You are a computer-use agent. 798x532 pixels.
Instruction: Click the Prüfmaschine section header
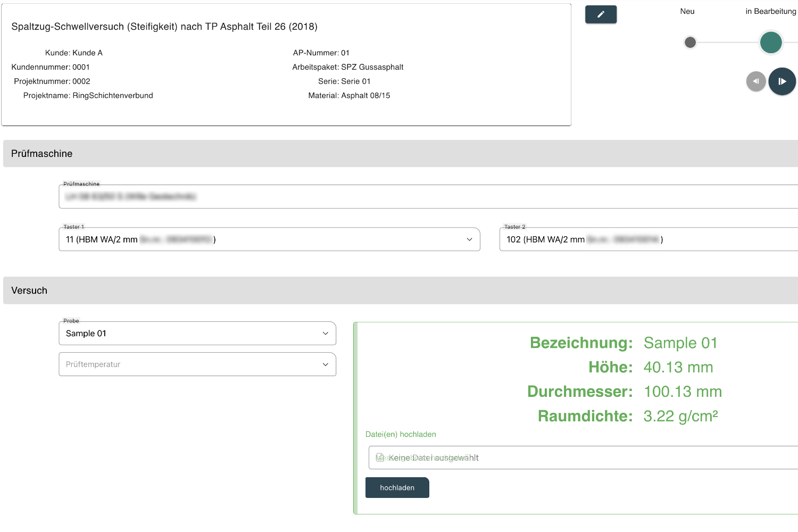42,154
